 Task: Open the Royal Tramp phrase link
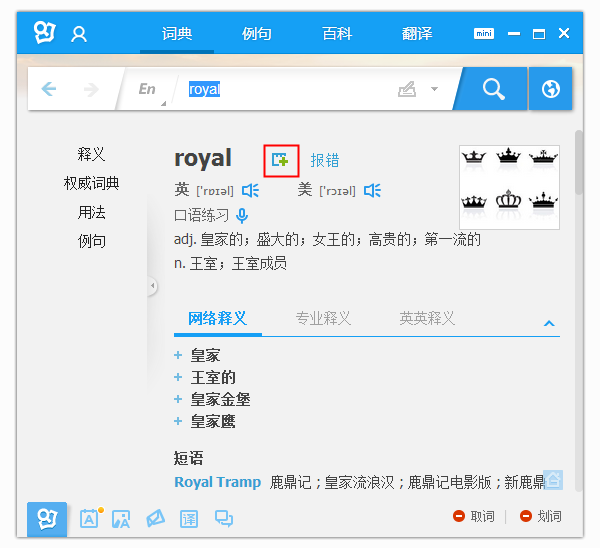point(217,482)
